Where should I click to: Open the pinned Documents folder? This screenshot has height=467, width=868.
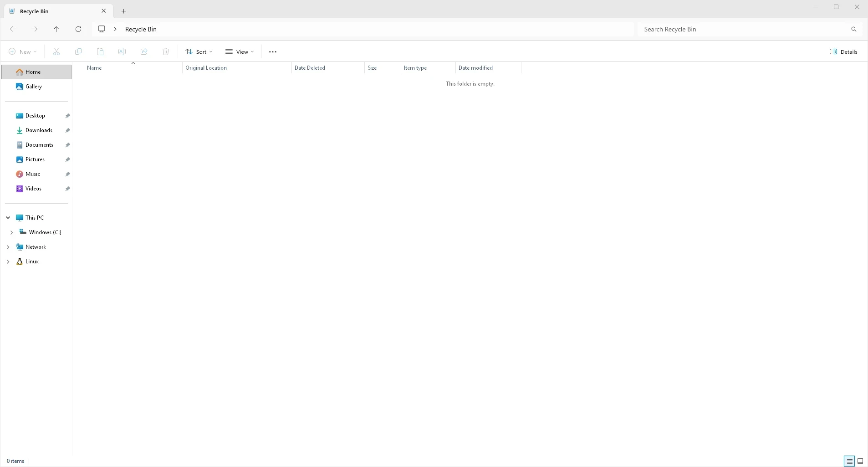36,145
